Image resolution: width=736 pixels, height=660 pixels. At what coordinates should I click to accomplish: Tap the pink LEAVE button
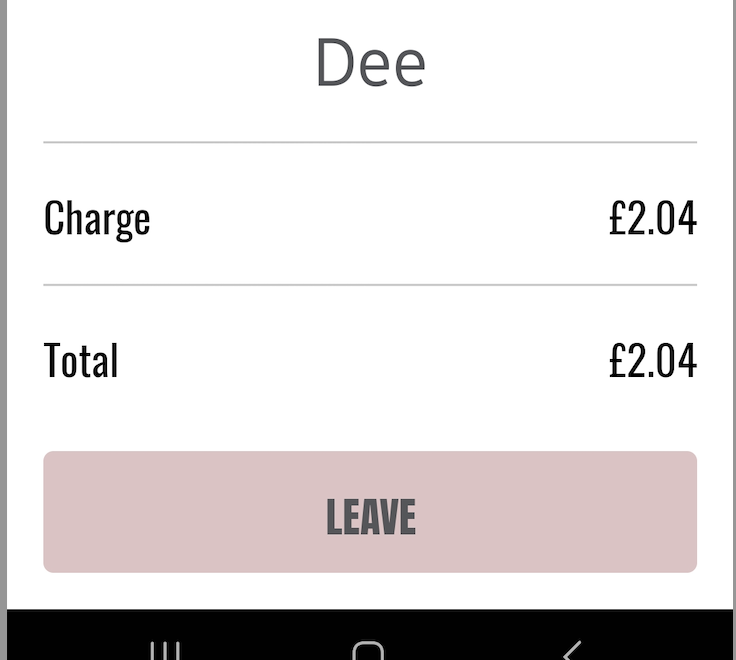pyautogui.click(x=370, y=512)
